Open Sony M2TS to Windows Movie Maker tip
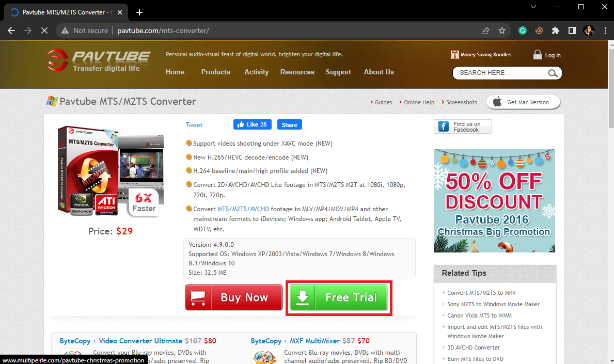The width and height of the screenshot is (614, 364). 493,304
